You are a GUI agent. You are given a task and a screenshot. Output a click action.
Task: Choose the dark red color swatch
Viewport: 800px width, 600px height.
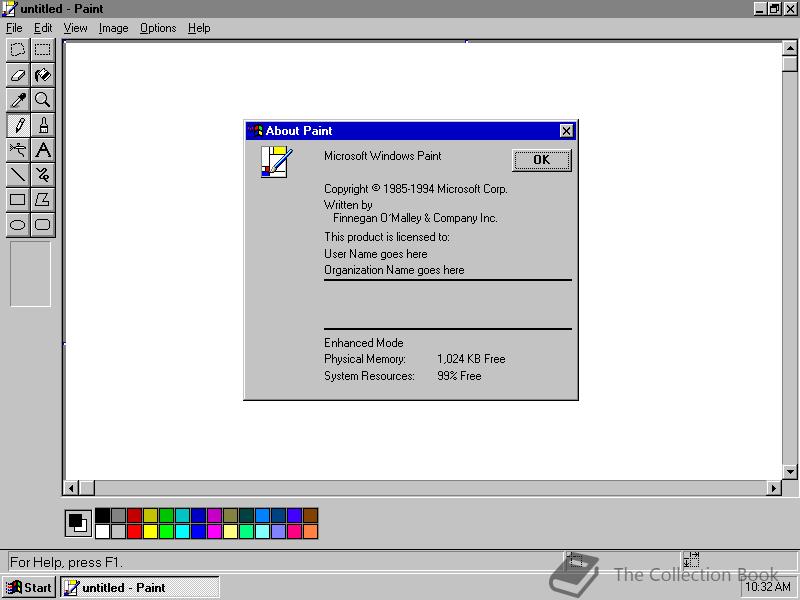134,515
